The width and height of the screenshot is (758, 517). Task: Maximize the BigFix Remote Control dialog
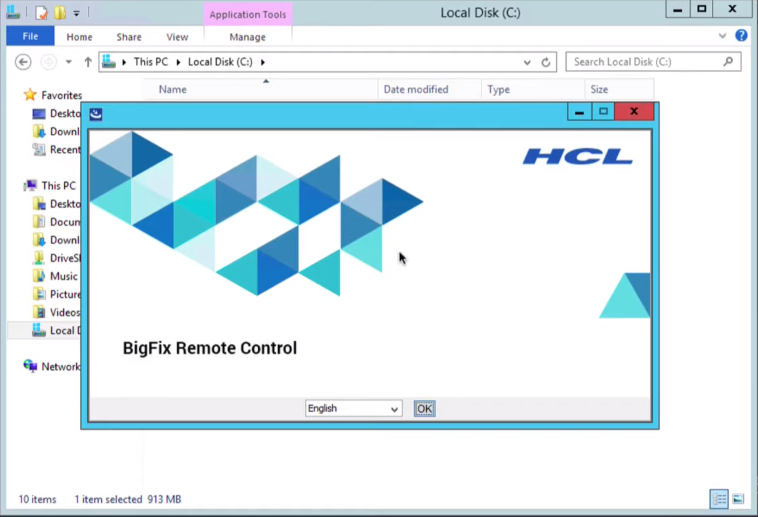(603, 112)
